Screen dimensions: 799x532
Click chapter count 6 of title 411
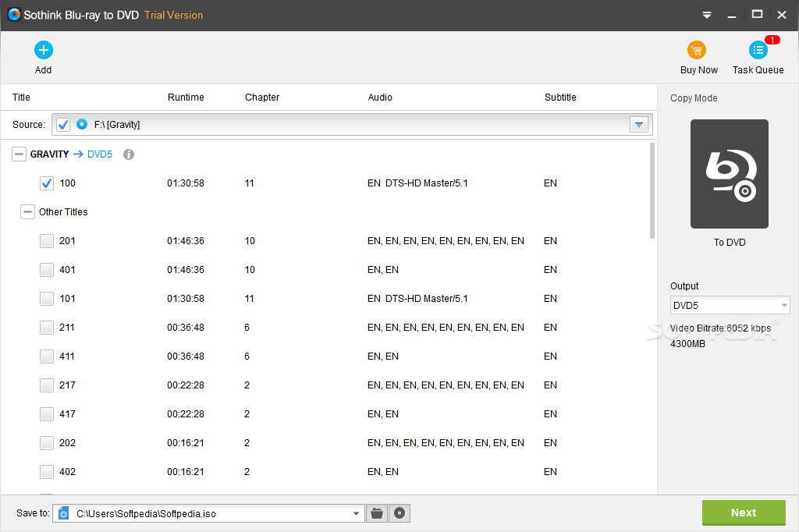247,356
